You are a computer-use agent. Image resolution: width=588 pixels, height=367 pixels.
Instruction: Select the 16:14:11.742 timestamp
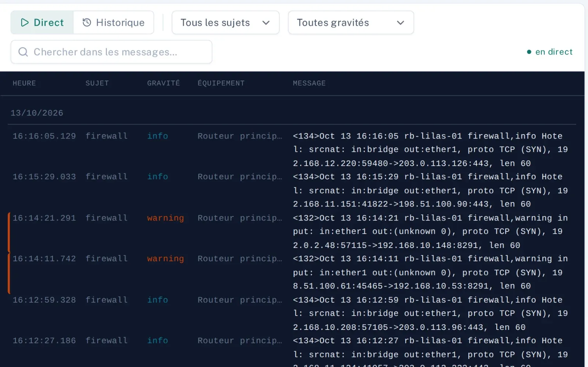pos(44,259)
